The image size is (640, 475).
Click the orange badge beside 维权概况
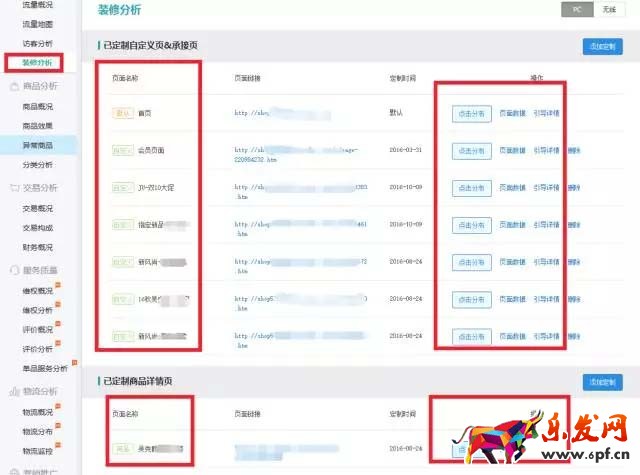coord(59,285)
